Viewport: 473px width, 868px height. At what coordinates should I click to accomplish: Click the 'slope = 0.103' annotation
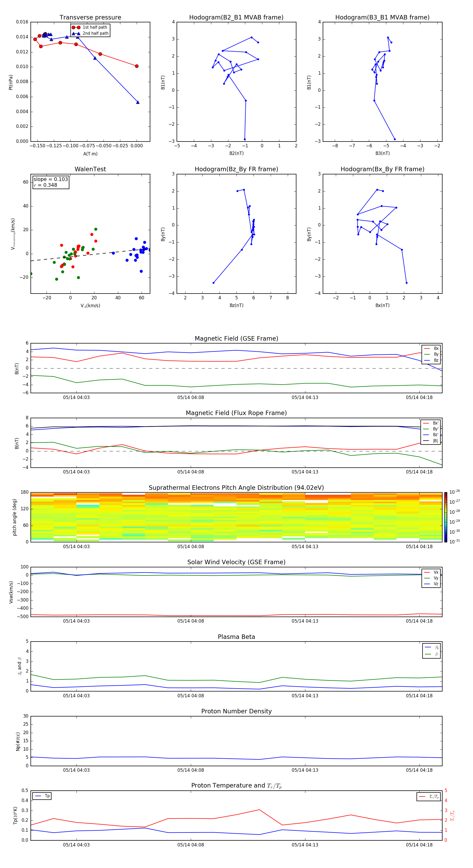(x=50, y=179)
